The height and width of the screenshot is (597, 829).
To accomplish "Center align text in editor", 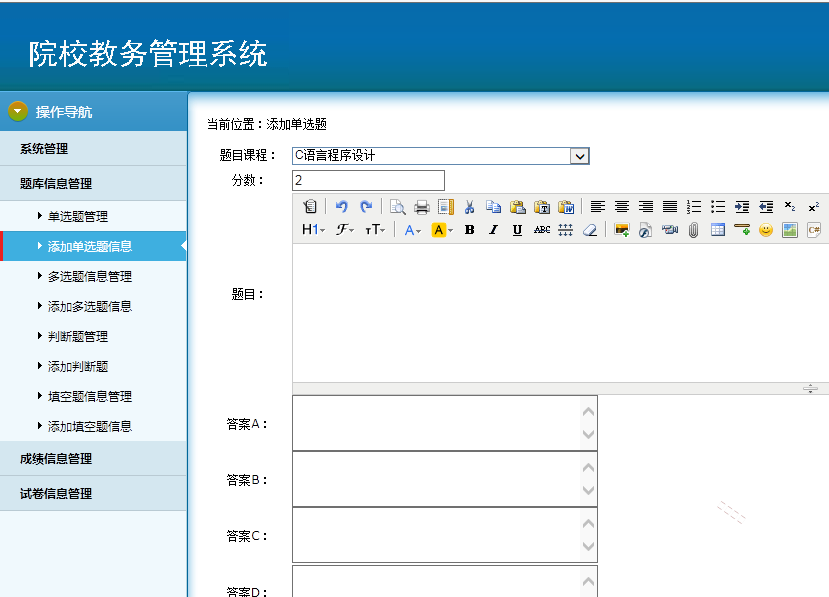I will point(622,207).
